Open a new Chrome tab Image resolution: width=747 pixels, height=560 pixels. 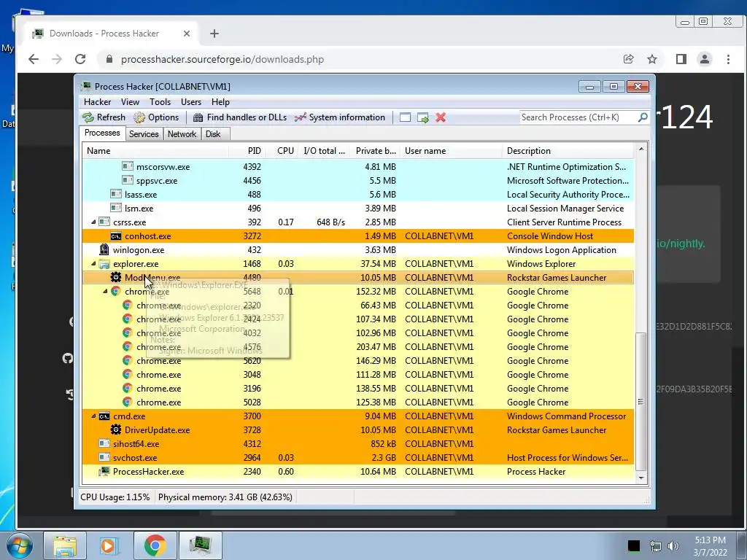(x=214, y=34)
